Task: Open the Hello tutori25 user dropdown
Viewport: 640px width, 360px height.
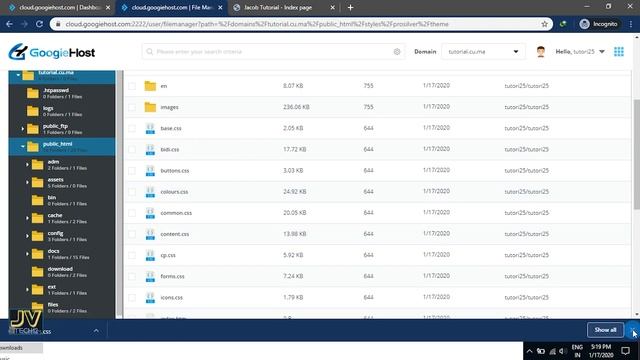Action: pos(580,52)
